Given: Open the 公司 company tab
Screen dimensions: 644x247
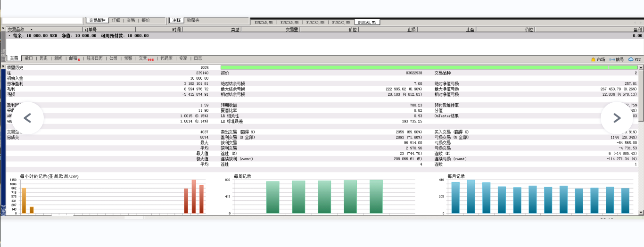Looking at the screenshot, I should pos(113,58).
